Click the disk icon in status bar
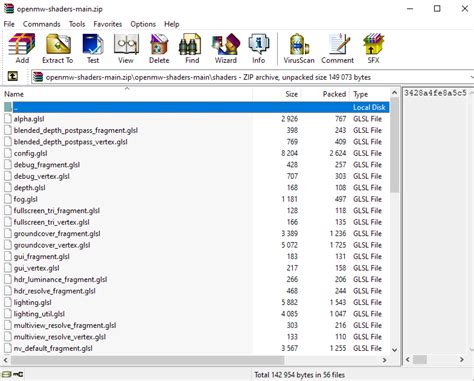 coord(6,375)
